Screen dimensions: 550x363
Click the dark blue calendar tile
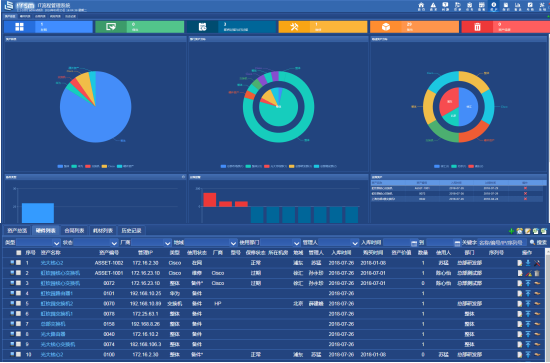coord(231,27)
